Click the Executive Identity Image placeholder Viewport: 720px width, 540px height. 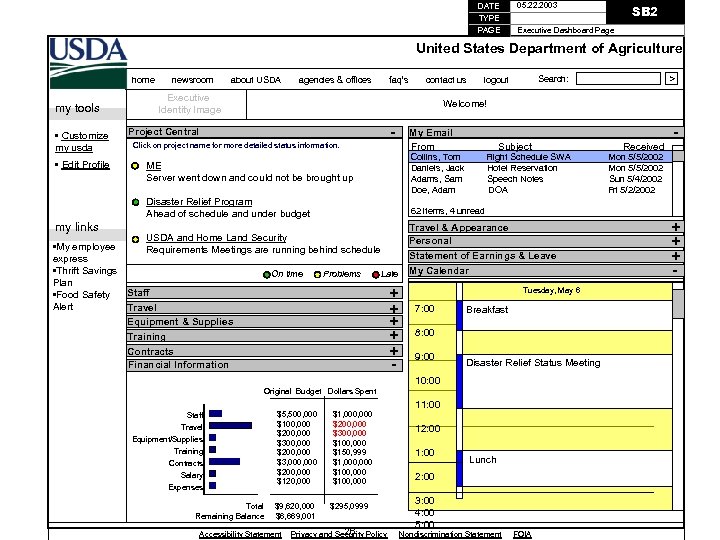pyautogui.click(x=187, y=104)
